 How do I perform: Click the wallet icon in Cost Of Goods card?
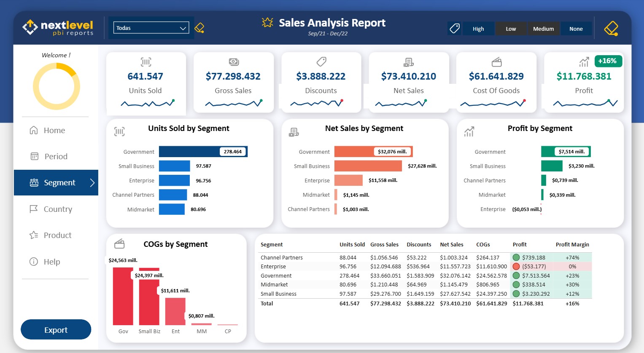[x=496, y=62]
